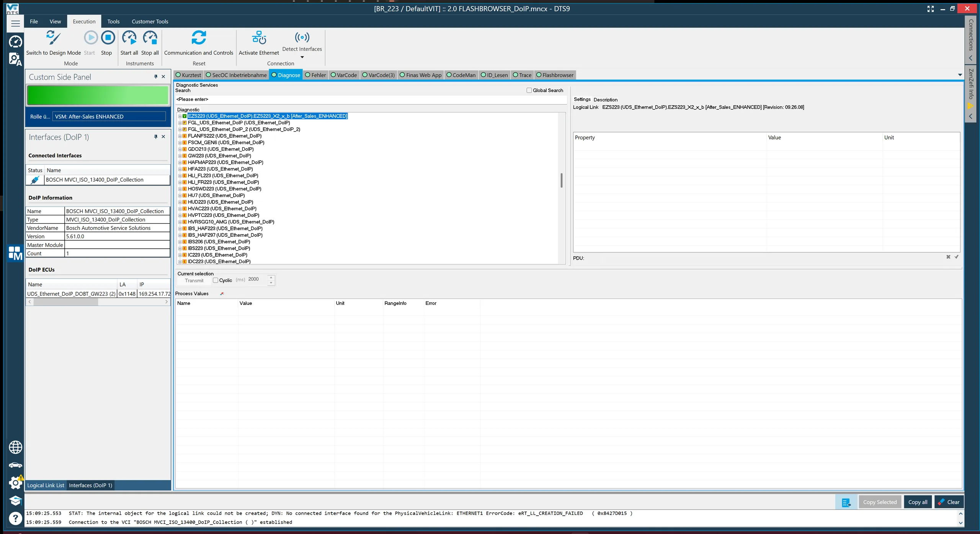Screen dimensions: 980x534
Task: Click Detect Interfaces icon
Action: pyautogui.click(x=302, y=37)
